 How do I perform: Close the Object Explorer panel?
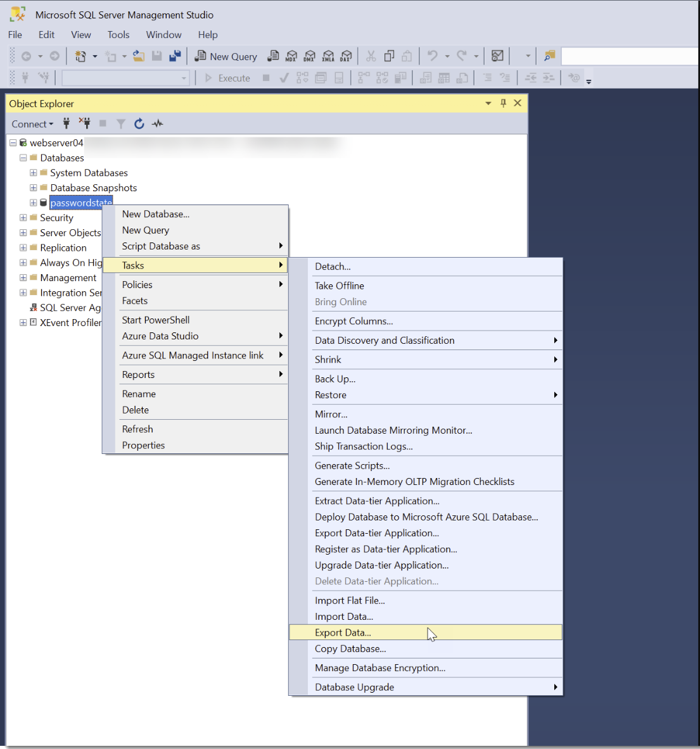pos(518,103)
